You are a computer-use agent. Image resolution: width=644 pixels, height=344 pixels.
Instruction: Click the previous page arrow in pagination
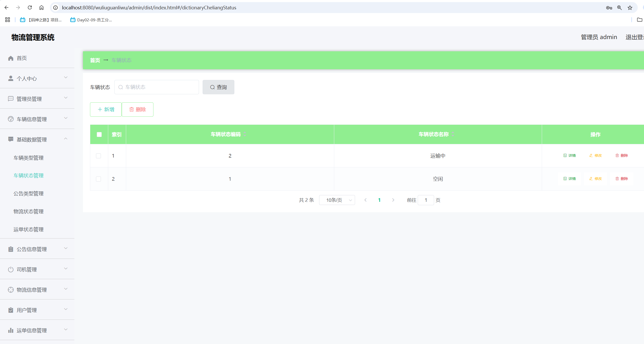pos(365,200)
